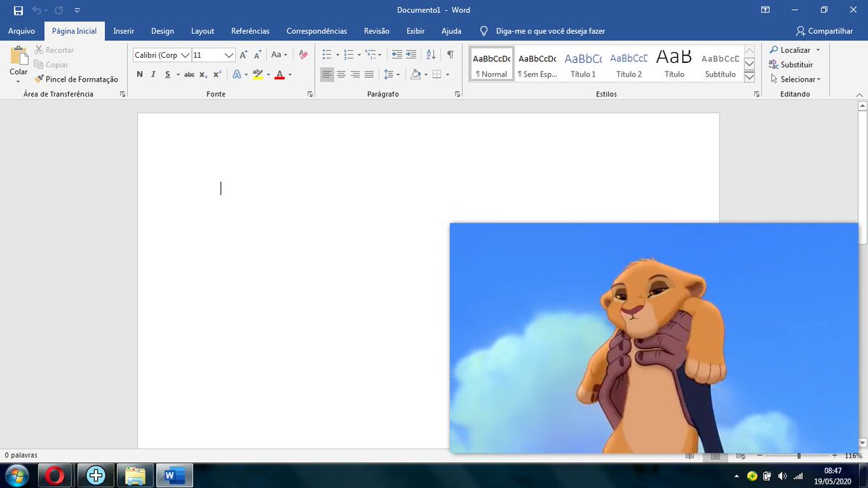This screenshot has height=488, width=868.
Task: Center-align the paragraph text
Action: pyautogui.click(x=341, y=74)
